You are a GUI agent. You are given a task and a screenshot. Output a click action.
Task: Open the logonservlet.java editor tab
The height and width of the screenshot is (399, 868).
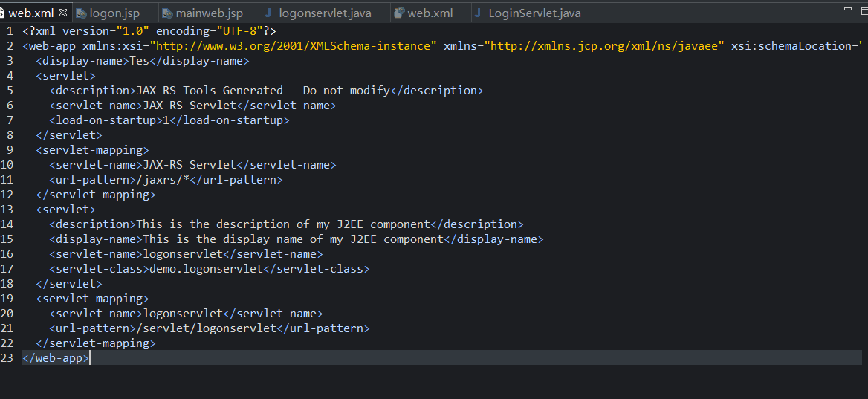(x=325, y=13)
